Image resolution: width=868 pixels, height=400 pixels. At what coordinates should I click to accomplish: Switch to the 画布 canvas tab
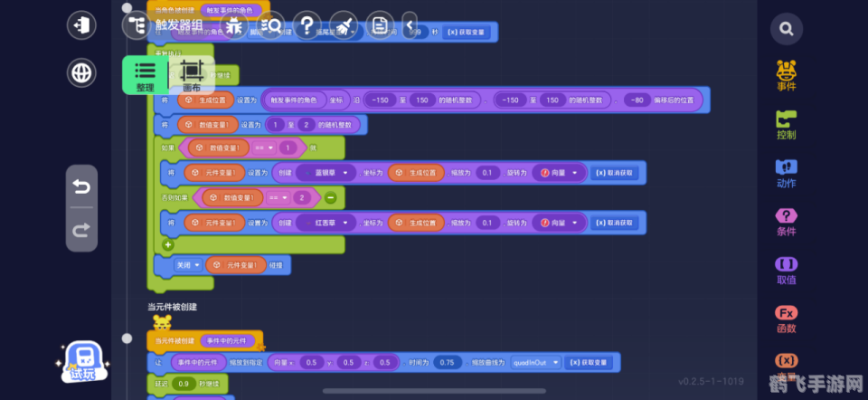click(192, 75)
